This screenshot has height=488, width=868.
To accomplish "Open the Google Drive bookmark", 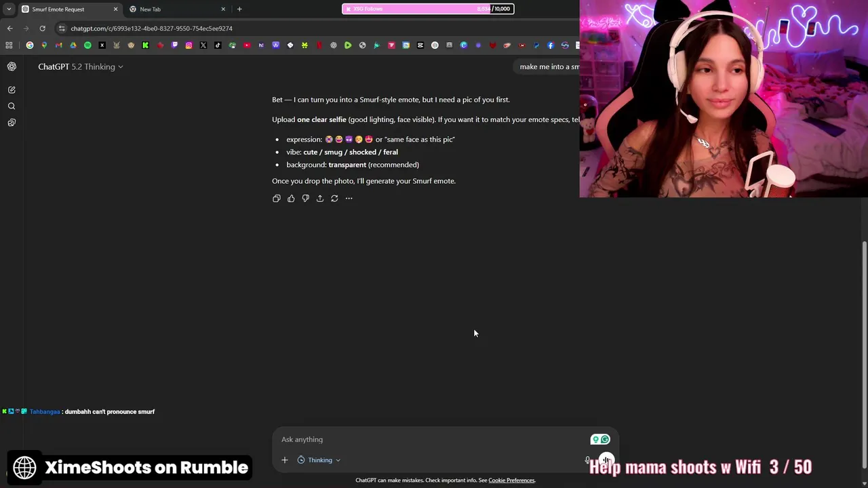I will coord(73,45).
